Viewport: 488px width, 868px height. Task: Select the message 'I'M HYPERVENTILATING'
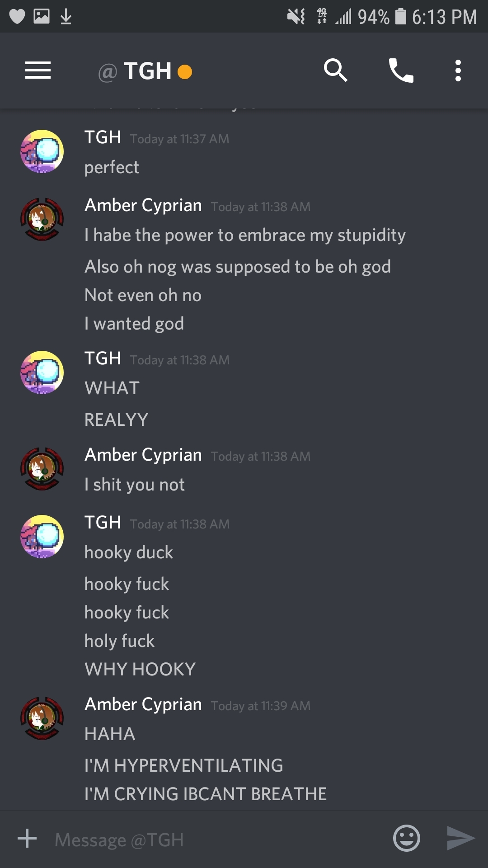pyautogui.click(x=184, y=765)
